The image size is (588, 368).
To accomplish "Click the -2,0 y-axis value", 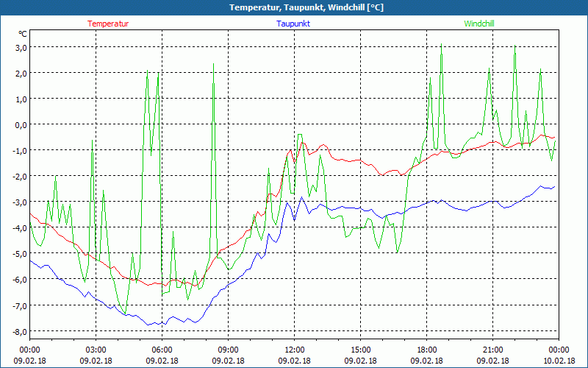I will [x=20, y=177].
